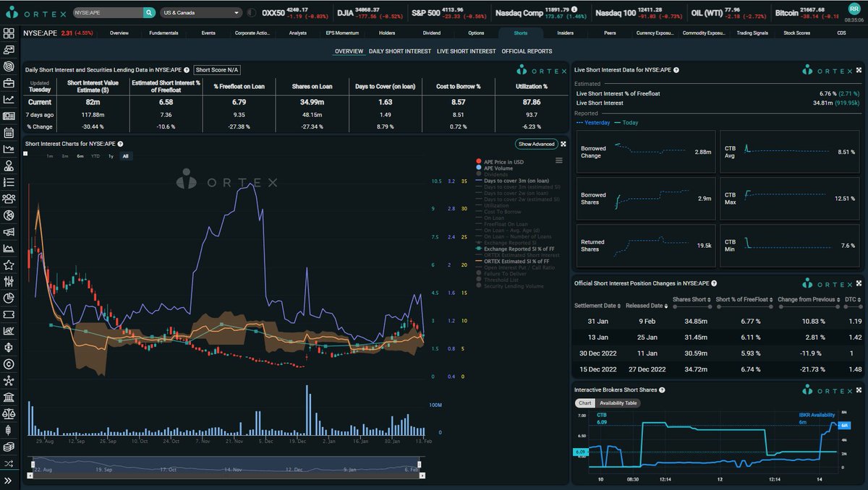868x490 pixels.
Task: Click the bullseye target icon in sidebar
Action: pyautogui.click(x=9, y=66)
